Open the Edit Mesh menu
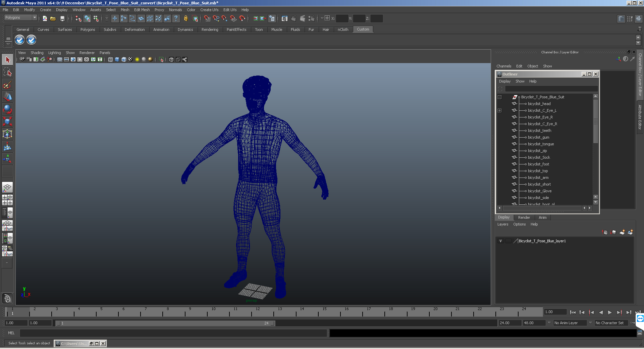Viewport: 644px width, 349px height. (142, 10)
